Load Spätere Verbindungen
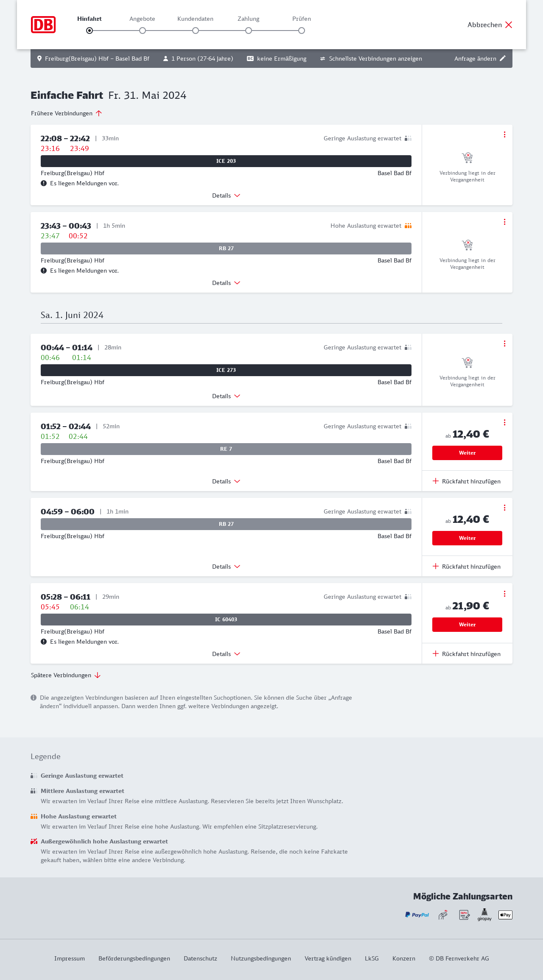Viewport: 543px width, 980px height. click(65, 675)
